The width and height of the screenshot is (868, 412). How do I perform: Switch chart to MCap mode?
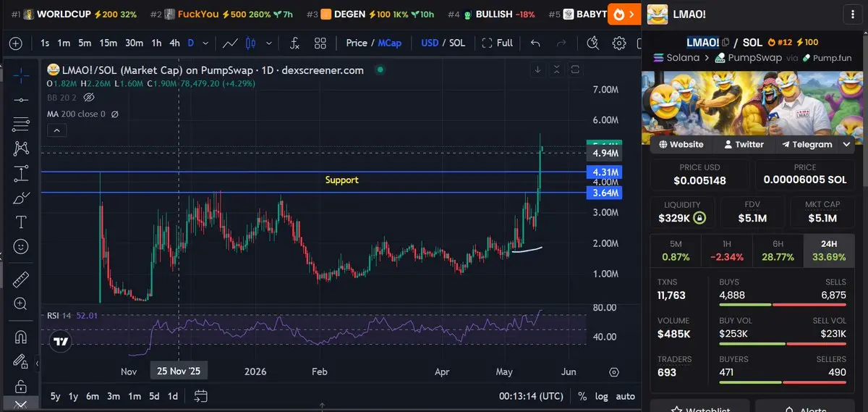click(x=390, y=43)
